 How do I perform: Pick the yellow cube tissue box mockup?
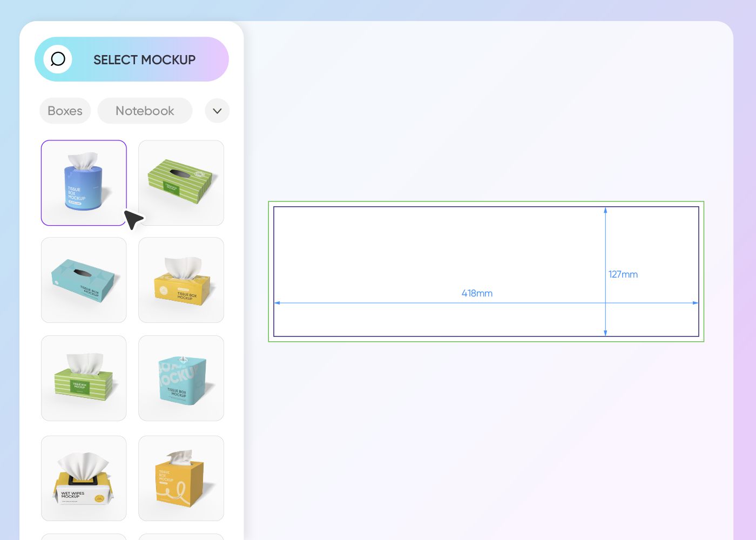point(181,478)
